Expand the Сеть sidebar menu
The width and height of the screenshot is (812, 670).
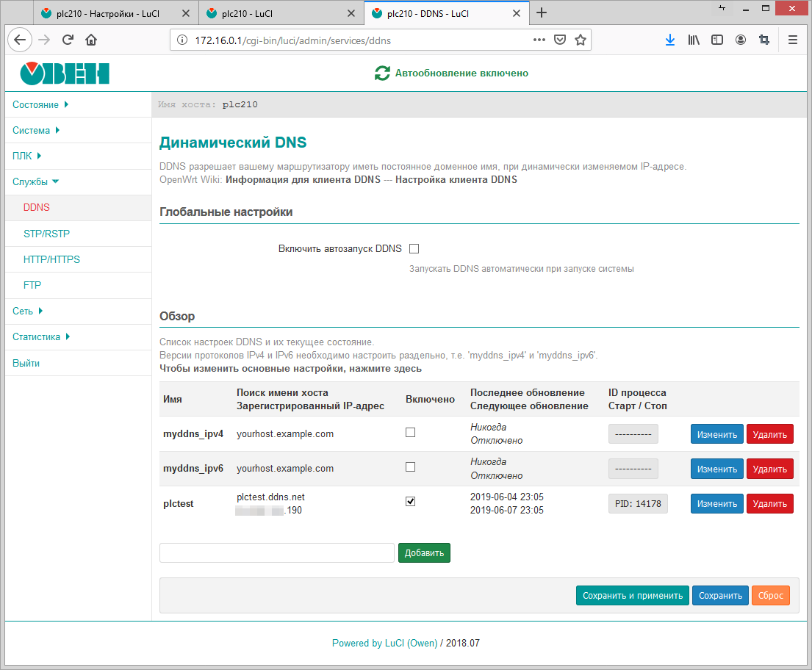[27, 311]
